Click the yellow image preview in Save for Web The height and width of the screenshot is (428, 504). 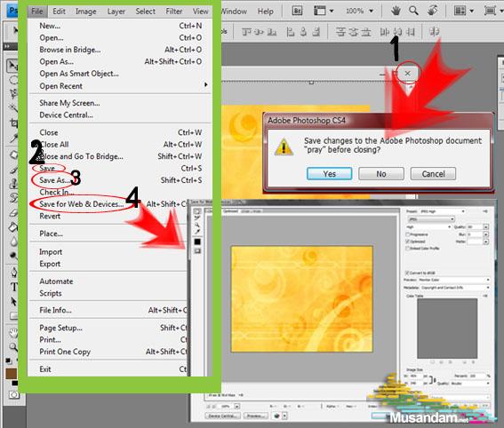coord(302,299)
